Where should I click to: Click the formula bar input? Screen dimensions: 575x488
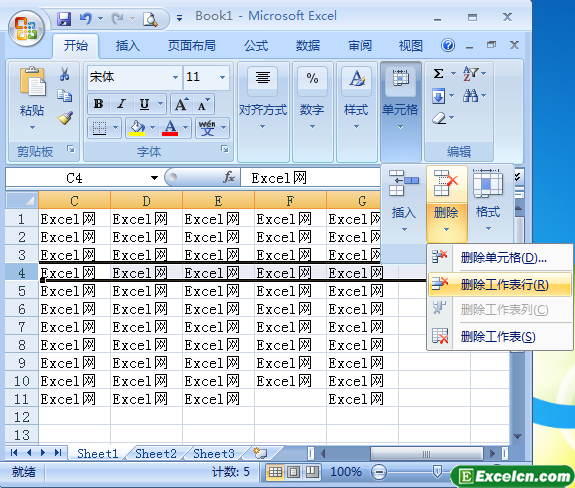click(310, 178)
